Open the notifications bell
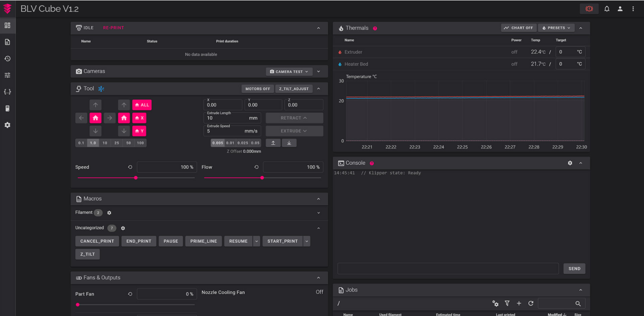The width and height of the screenshot is (644, 316). pos(607,9)
